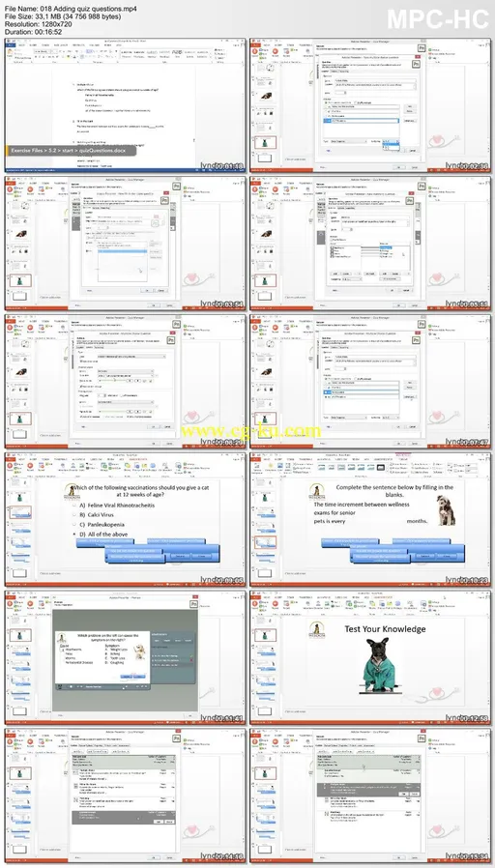The height and width of the screenshot is (868, 495).
Task: Select the radio button for A) Feline Viral Rhinotracheitis
Action: click(75, 505)
